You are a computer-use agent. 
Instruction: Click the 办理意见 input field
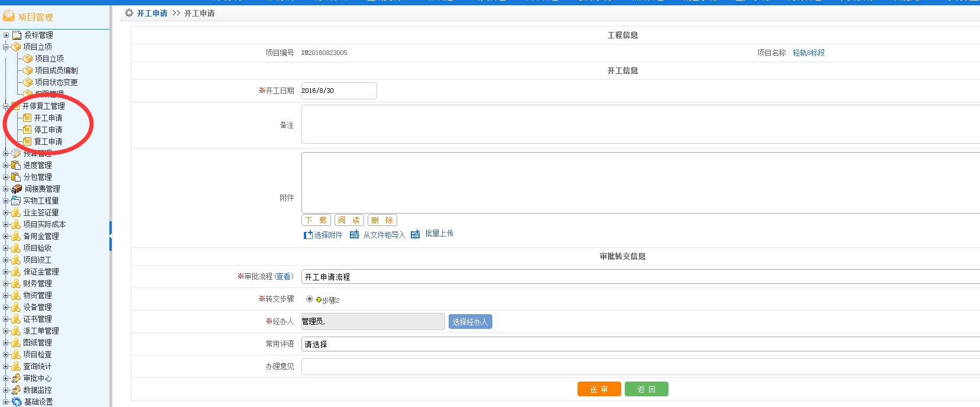(x=641, y=367)
